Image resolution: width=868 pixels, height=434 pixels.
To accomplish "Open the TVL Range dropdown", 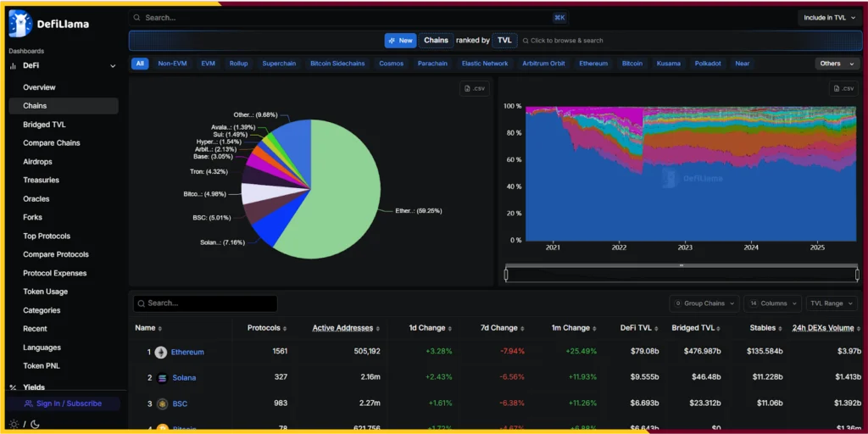I will (831, 303).
